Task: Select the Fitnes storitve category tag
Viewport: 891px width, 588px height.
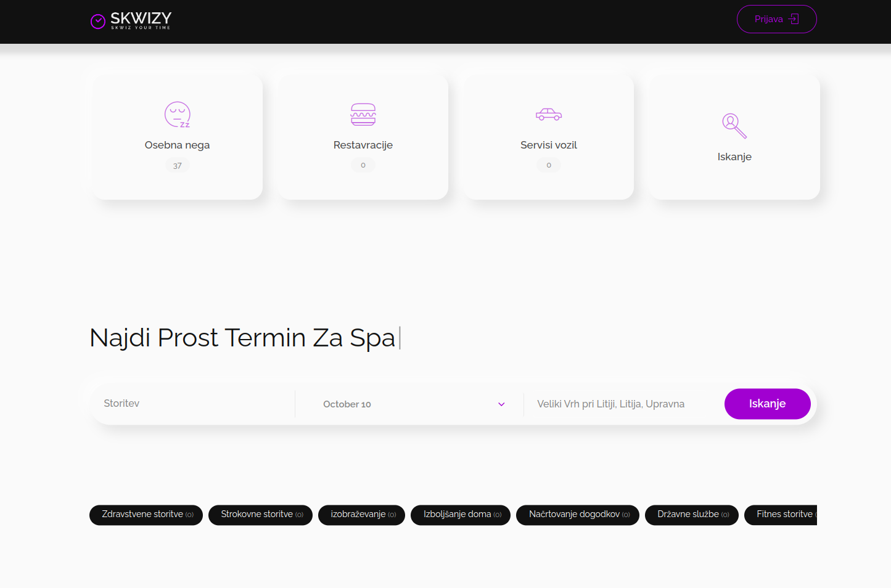Action: (x=781, y=515)
